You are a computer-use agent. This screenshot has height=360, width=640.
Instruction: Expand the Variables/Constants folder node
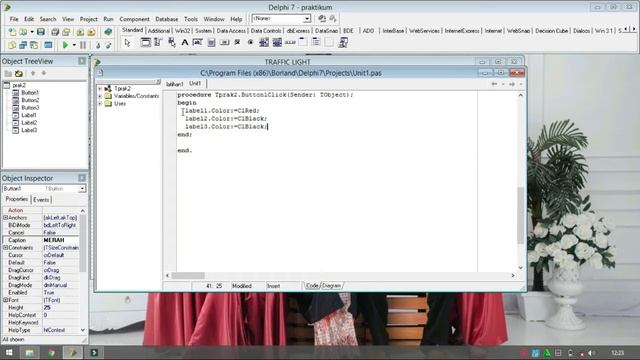coord(100,96)
